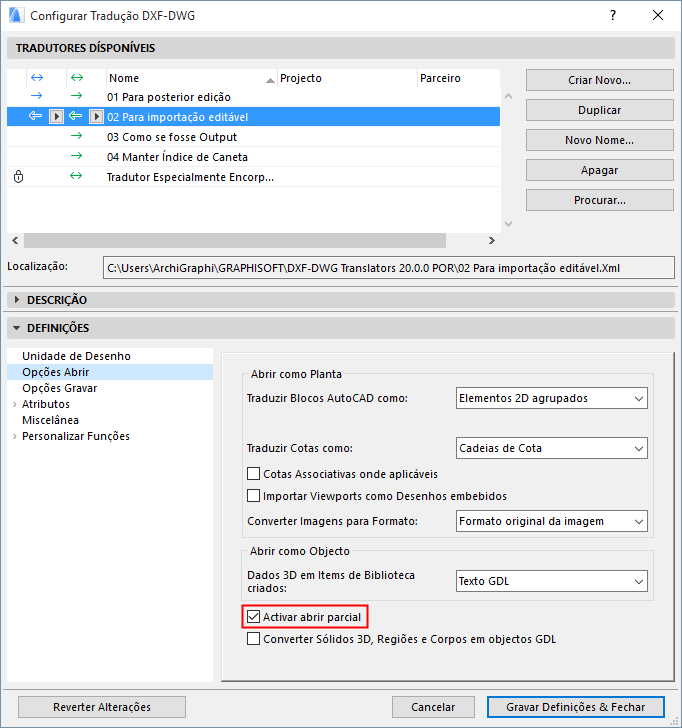Click the Projecto column header
The image size is (682, 728).
point(347,78)
